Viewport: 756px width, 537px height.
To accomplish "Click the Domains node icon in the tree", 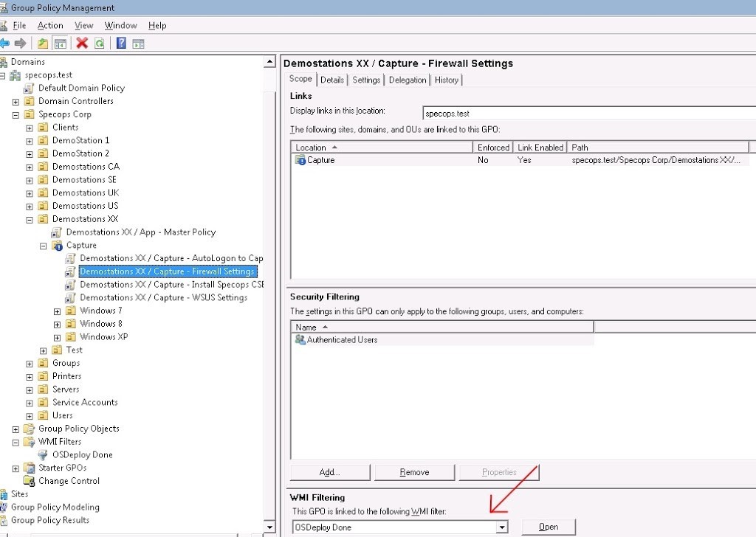I will coord(4,62).
